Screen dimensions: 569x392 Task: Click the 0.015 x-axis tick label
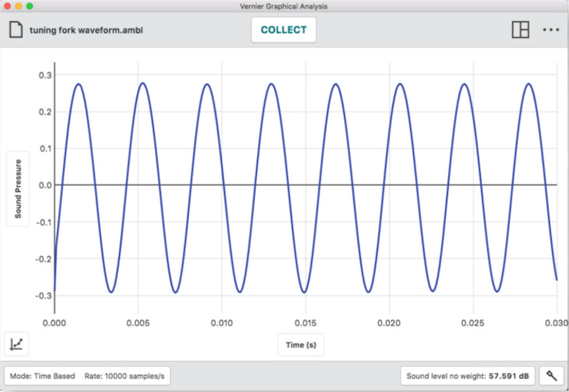coord(305,323)
